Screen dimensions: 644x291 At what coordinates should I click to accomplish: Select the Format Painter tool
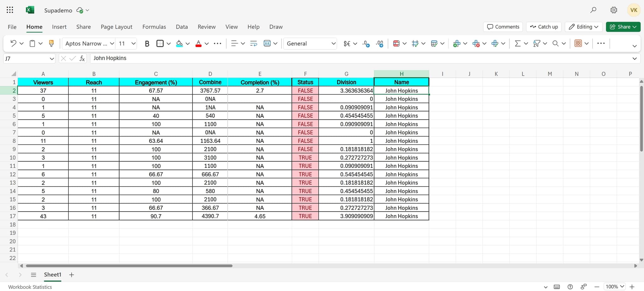(51, 43)
